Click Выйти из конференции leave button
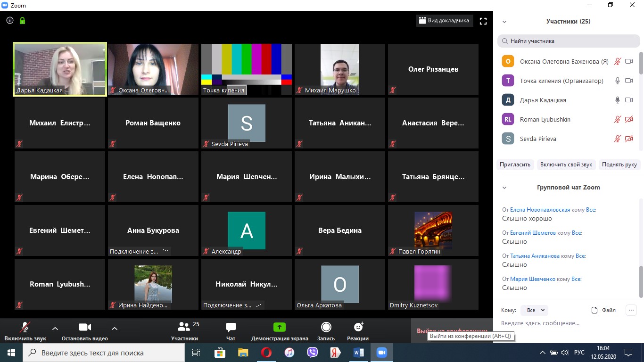Screen dimensions: 644x362 click(x=452, y=331)
